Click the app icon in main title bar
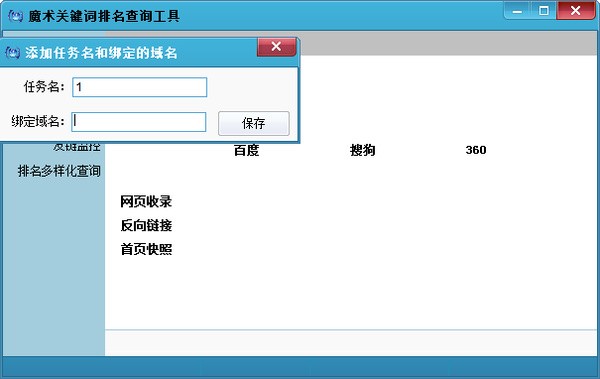This screenshot has height=379, width=600. [x=15, y=16]
